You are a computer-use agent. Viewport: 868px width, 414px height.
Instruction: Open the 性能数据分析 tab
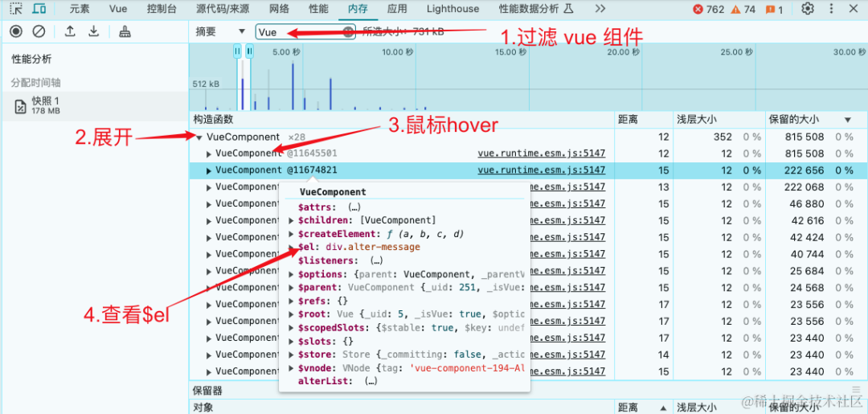point(536,9)
